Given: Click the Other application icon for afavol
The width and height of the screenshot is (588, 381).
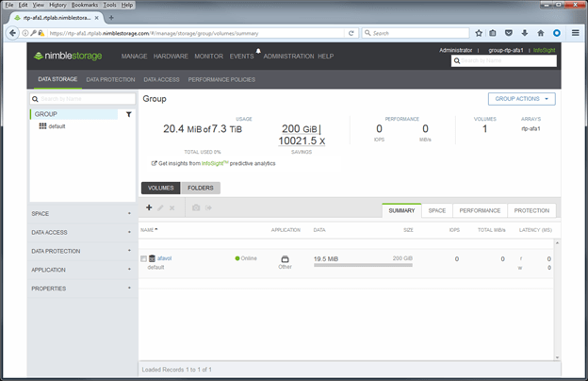Looking at the screenshot, I should coord(285,259).
